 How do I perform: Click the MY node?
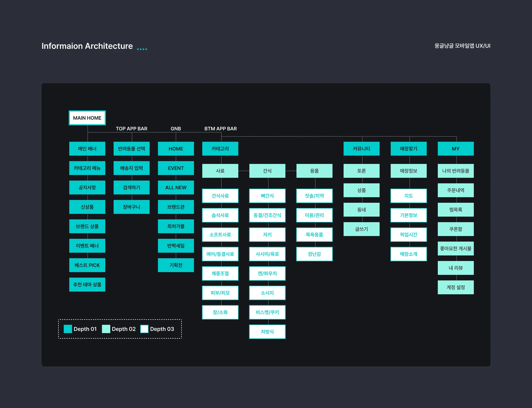pyautogui.click(x=456, y=149)
